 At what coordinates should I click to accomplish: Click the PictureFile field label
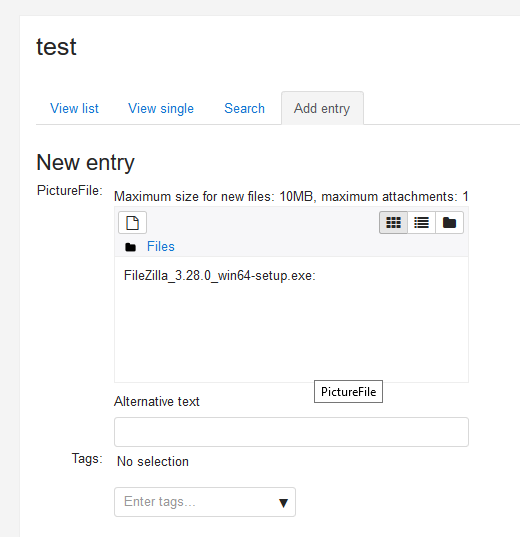pyautogui.click(x=70, y=190)
